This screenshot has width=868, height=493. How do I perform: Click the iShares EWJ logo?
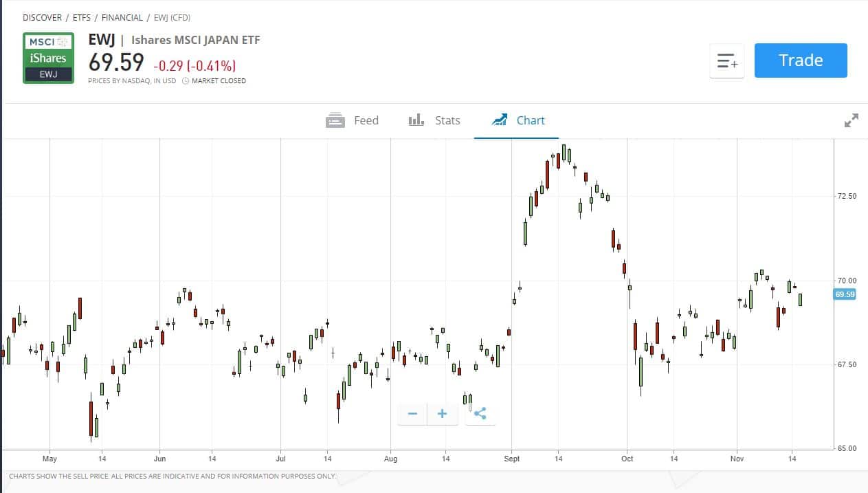pos(48,58)
